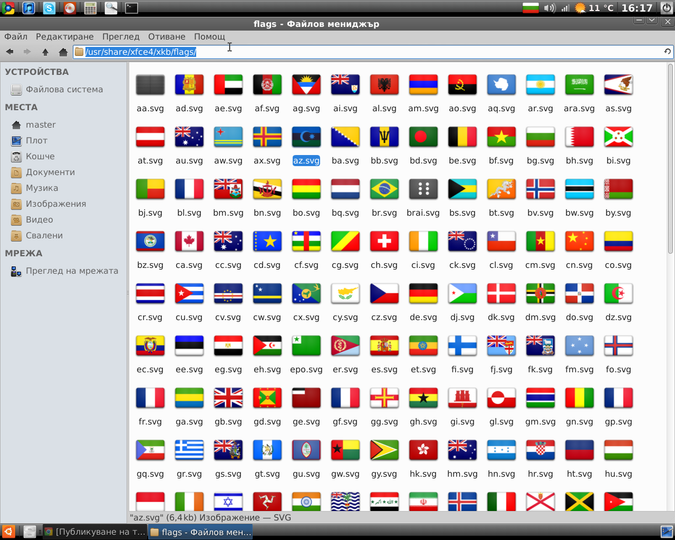Open terminal launcher in top panel
675x540 pixels.
pyautogui.click(x=131, y=8)
